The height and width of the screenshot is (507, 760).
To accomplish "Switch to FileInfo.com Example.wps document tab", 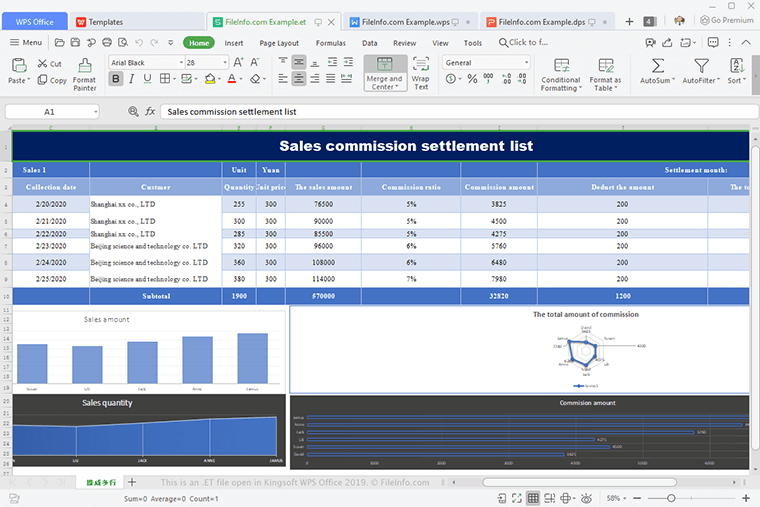I will pos(405,21).
